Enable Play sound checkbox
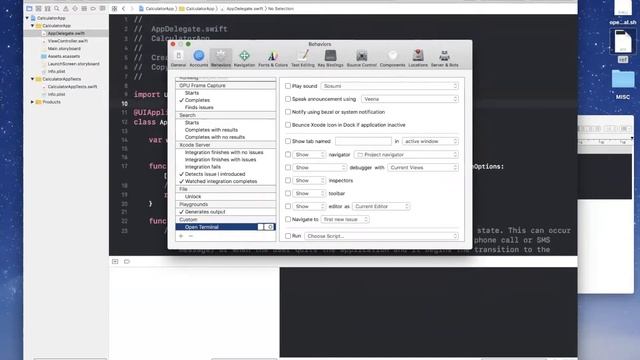This screenshot has width=640, height=360. pos(288,86)
